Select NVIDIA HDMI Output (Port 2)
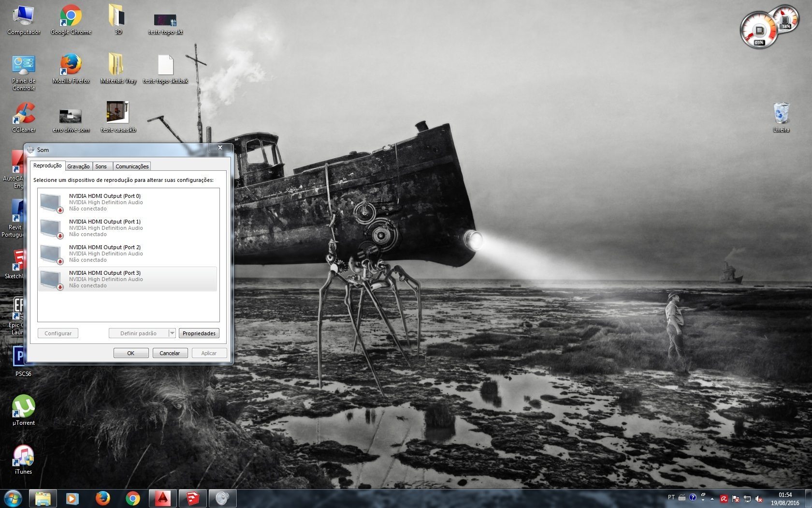The image size is (812, 508). (128, 254)
